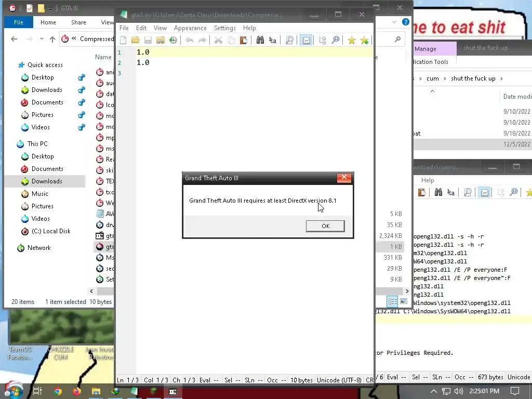Click the Explorer help question mark icon
Screen dimensions: 532x399
pos(405,22)
